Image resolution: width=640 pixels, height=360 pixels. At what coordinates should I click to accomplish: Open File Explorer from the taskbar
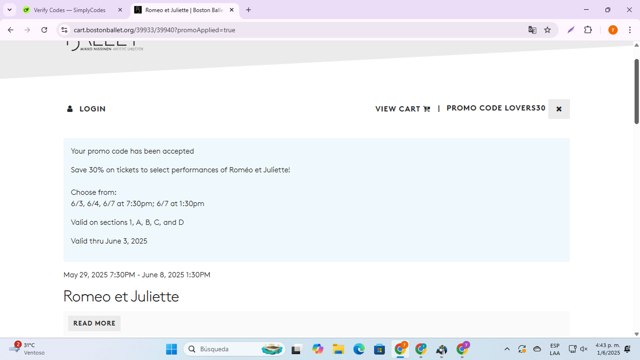pyautogui.click(x=338, y=349)
